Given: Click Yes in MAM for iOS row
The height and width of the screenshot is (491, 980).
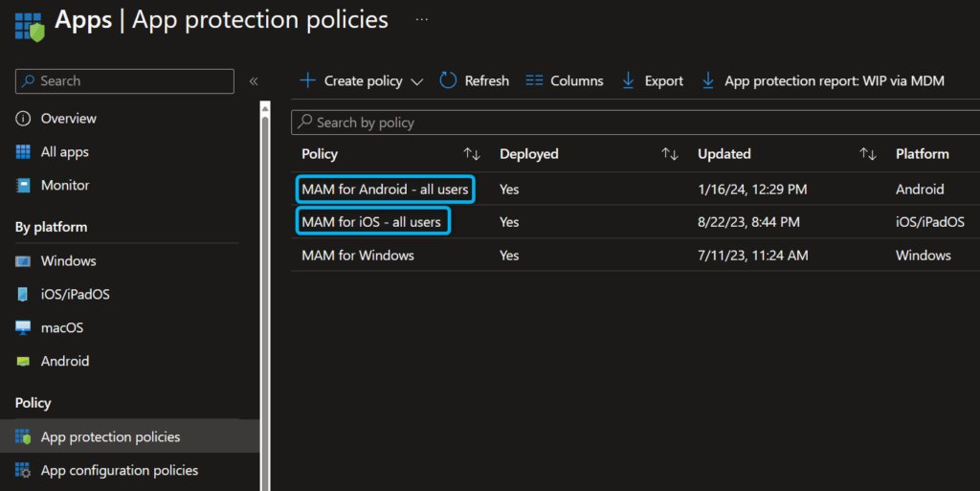Looking at the screenshot, I should click(509, 222).
